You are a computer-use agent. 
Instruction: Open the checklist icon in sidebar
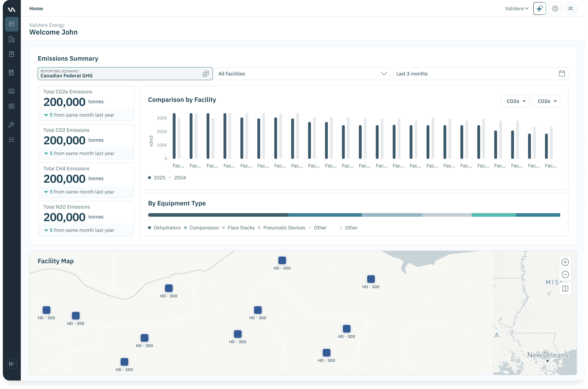coord(12,140)
